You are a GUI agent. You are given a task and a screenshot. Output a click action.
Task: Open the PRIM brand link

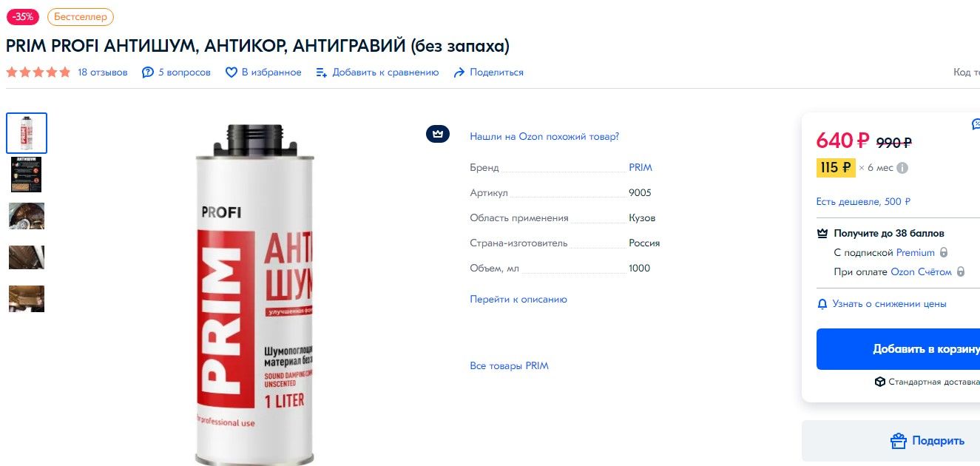pos(641,168)
